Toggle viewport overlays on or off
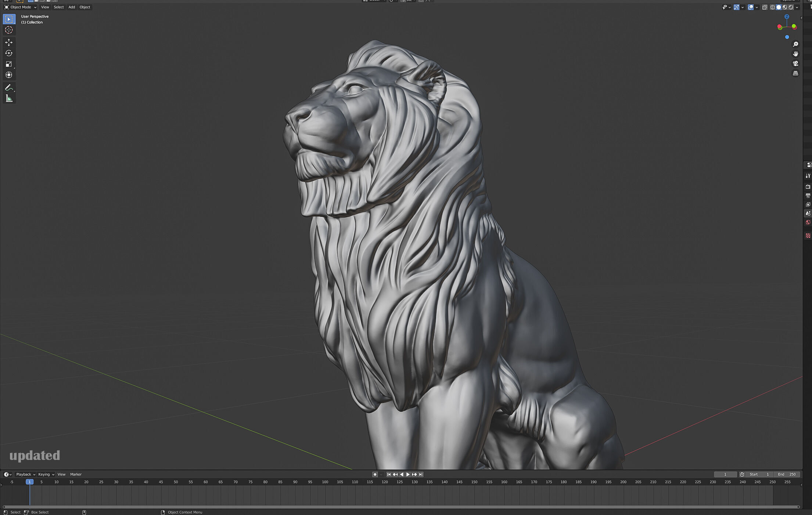This screenshot has width=812, height=515. tap(751, 7)
